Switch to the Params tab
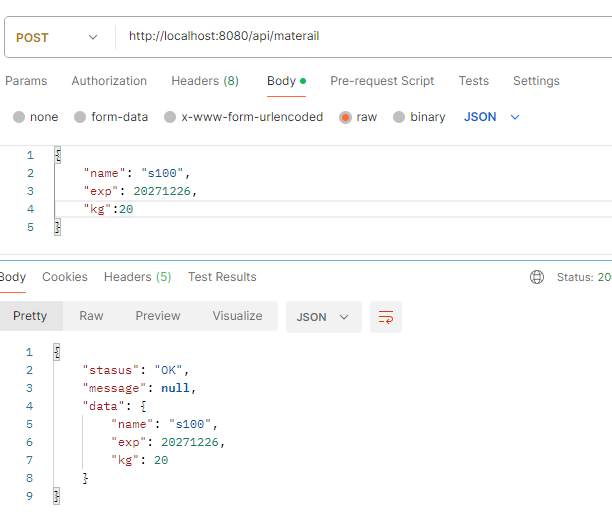This screenshot has height=519, width=612. coord(26,81)
